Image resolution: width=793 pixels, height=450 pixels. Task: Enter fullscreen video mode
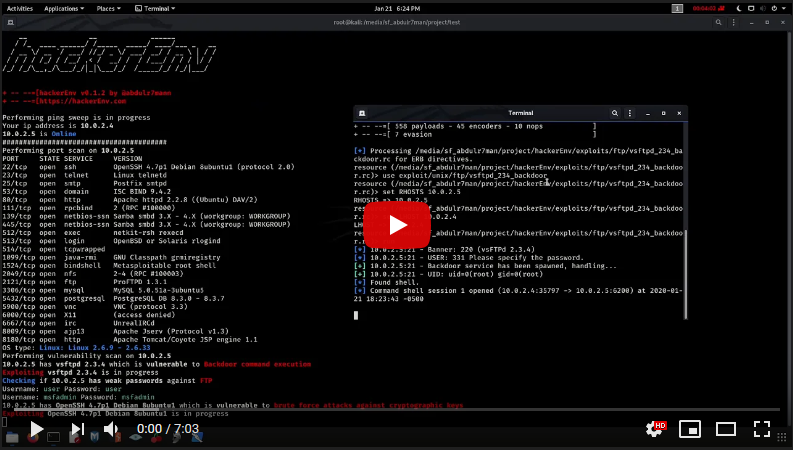point(762,429)
